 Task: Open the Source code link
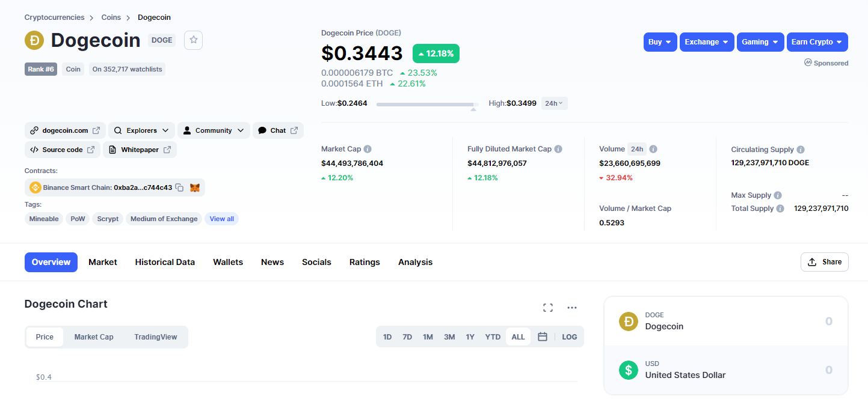63,150
